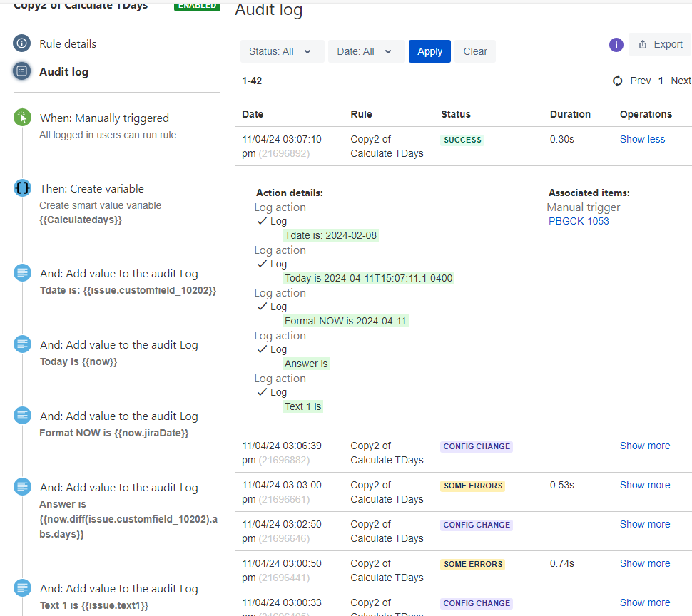
Task: Click the 'Answer is' log output
Action: pos(306,364)
